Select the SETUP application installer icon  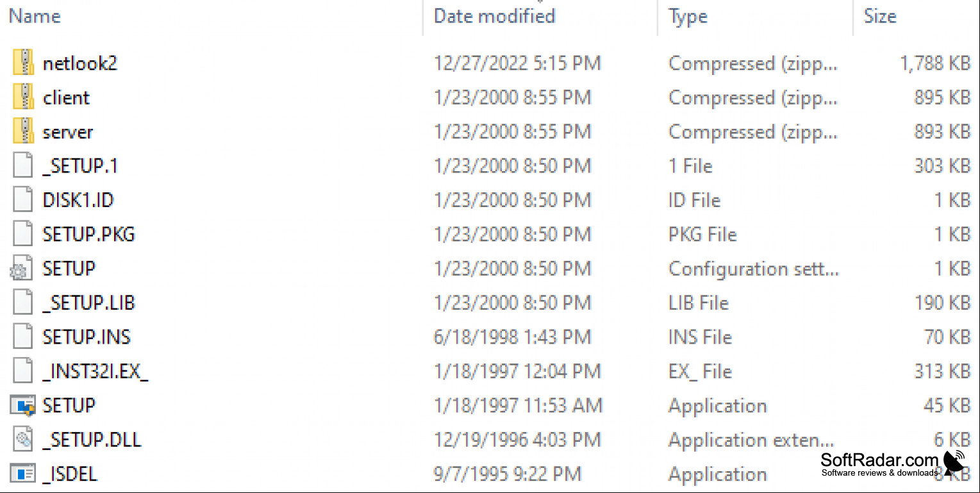22,405
